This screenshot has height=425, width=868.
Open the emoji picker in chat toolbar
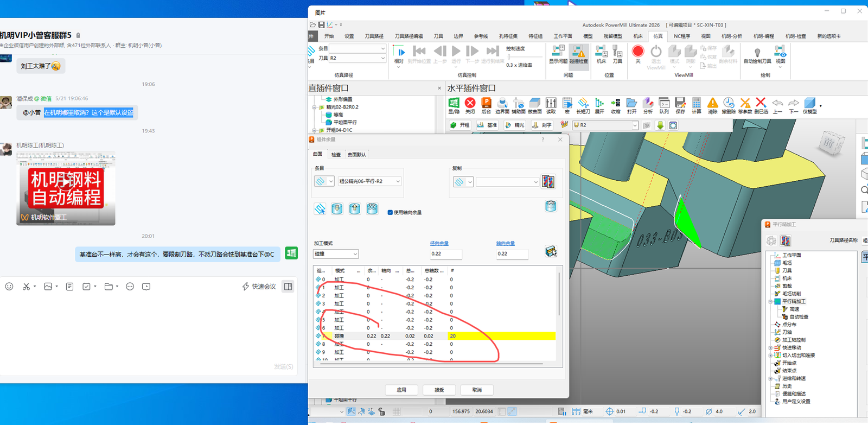pos(9,287)
